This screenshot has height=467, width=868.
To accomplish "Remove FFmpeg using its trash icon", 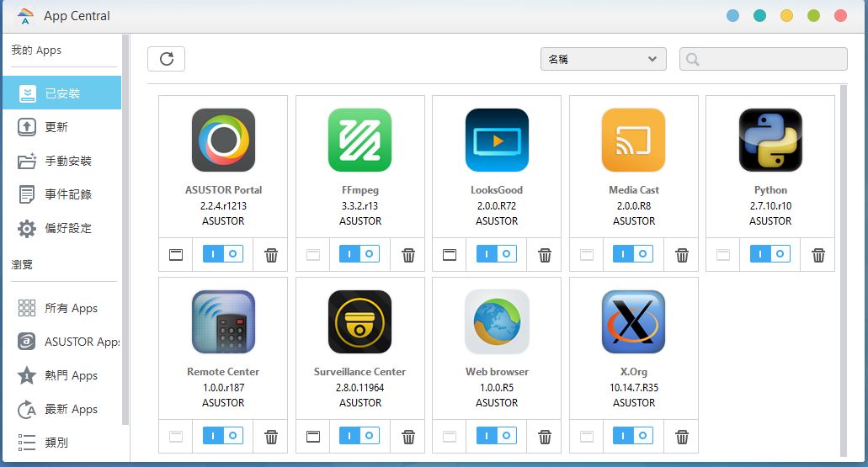I will 408,255.
